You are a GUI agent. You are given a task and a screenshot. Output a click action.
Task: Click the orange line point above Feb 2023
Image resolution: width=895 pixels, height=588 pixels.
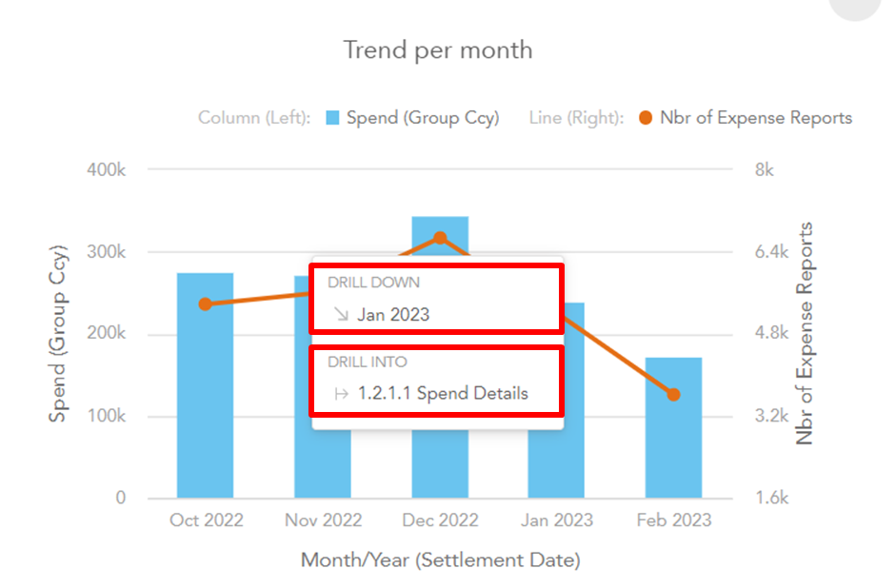tap(673, 394)
